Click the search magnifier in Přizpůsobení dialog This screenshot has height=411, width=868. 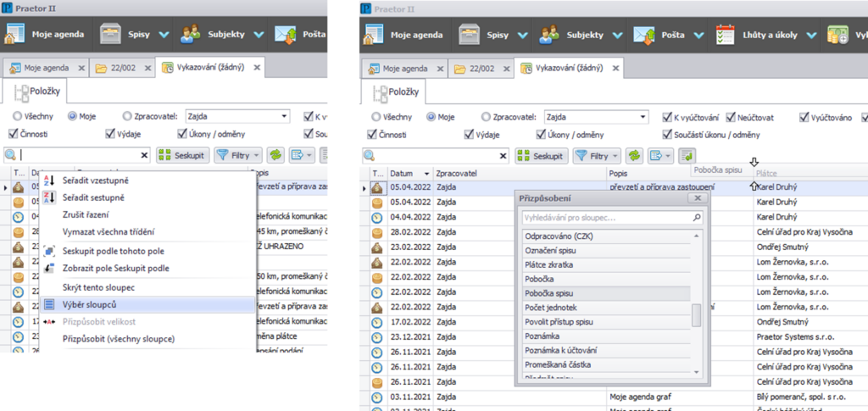(x=697, y=218)
